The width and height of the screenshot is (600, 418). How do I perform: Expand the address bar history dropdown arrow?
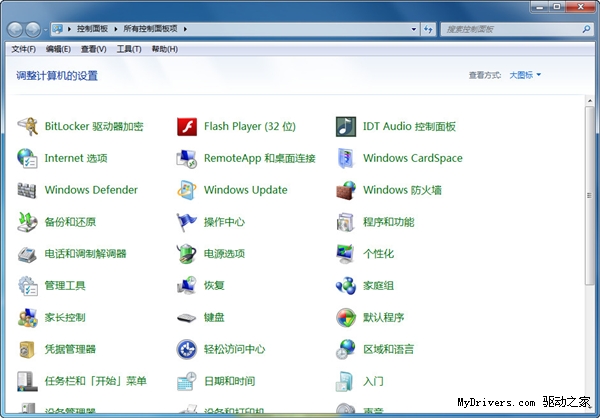click(x=414, y=29)
